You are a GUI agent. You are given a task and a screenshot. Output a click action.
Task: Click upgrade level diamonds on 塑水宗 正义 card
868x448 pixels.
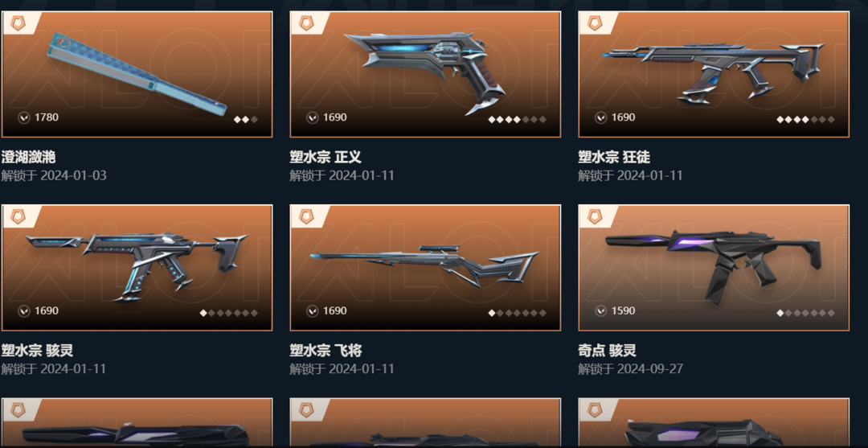point(517,119)
